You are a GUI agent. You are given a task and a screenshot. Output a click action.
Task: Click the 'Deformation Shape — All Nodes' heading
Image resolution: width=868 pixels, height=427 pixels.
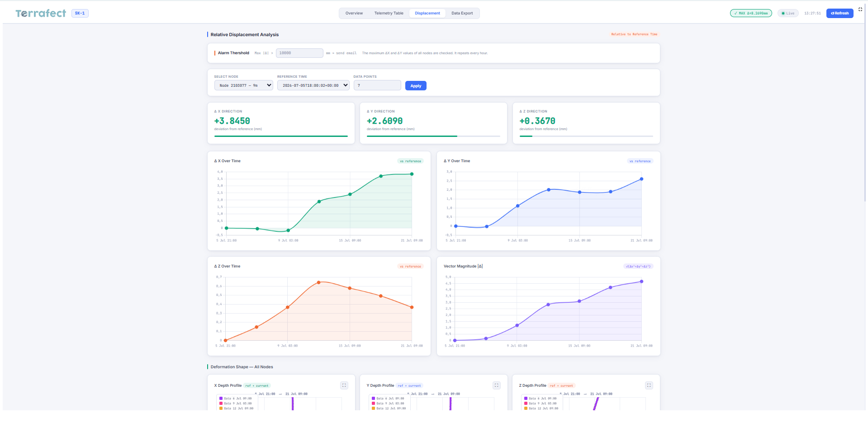click(242, 367)
